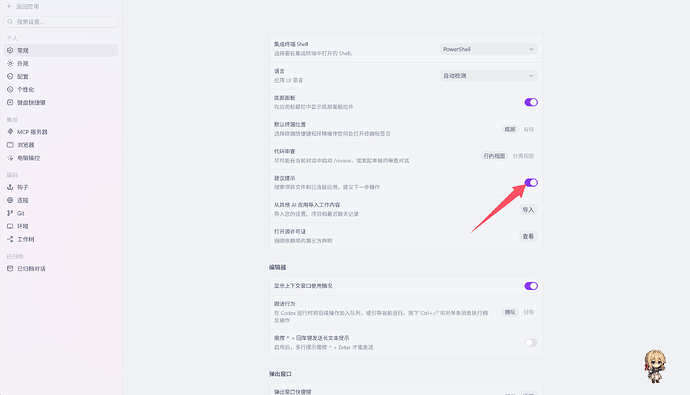Select 环境 in the sidebar
This screenshot has height=395, width=690.
click(61, 226)
